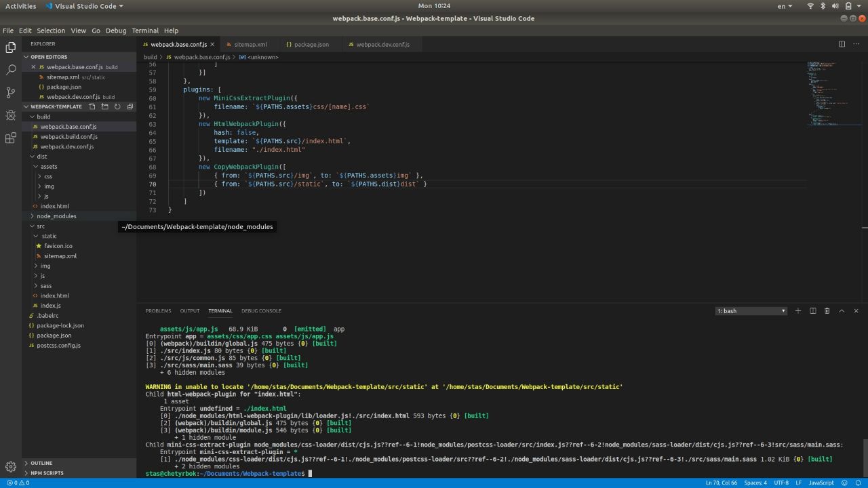Open the terminal selector dropdown '1: bash'
The height and width of the screenshot is (488, 868).
(x=751, y=311)
